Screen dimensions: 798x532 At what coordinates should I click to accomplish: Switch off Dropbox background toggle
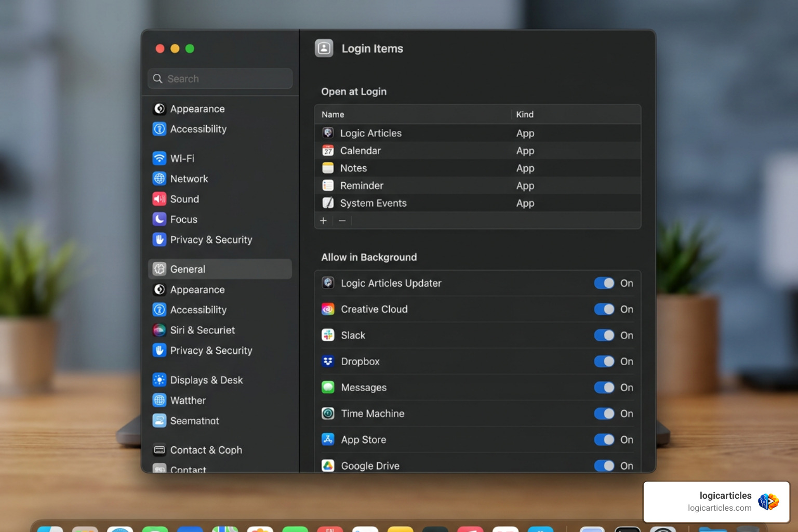(604, 362)
